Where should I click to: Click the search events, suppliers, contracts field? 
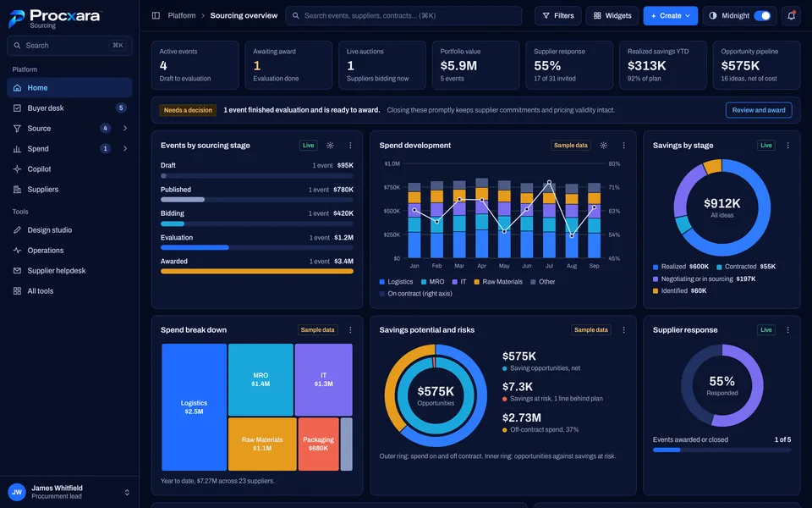tap(403, 15)
